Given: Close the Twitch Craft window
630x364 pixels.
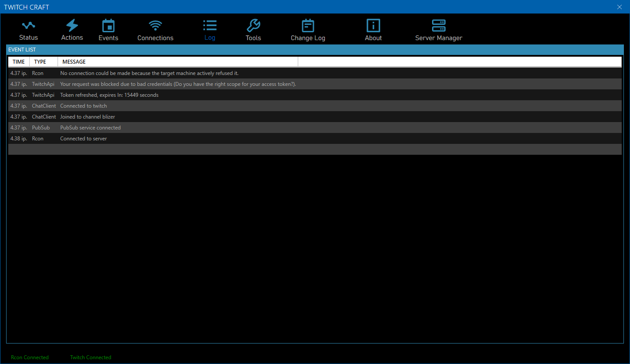Looking at the screenshot, I should tap(620, 7).
